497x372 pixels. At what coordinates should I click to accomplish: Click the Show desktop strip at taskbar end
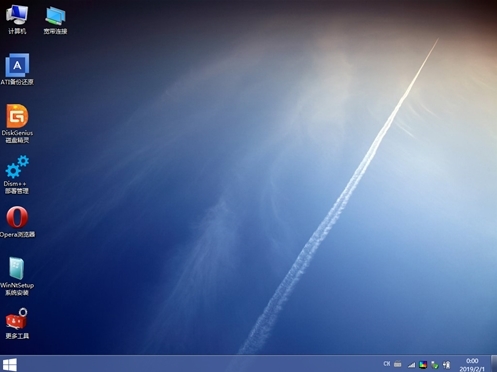[x=494, y=364]
